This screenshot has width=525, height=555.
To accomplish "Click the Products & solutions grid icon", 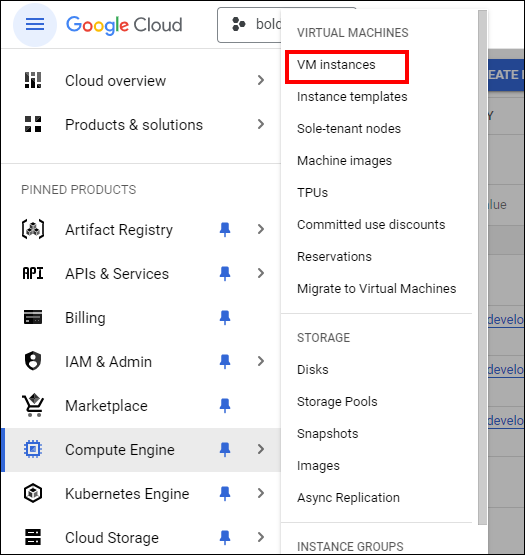I will (33, 124).
